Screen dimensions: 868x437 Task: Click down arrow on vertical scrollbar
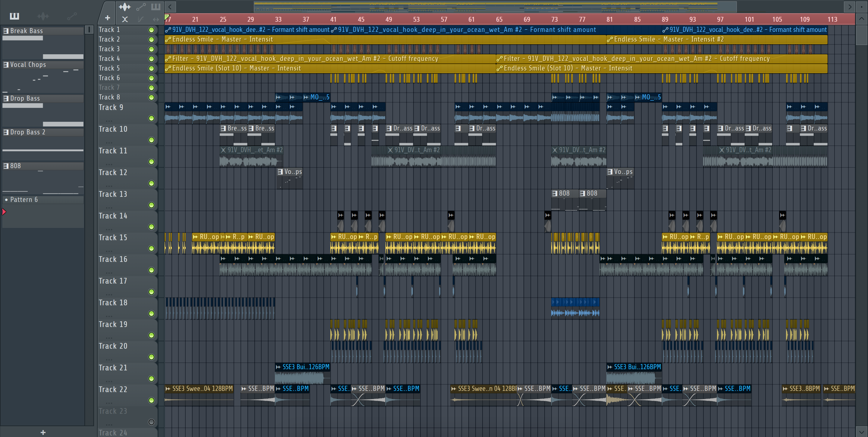point(861,432)
